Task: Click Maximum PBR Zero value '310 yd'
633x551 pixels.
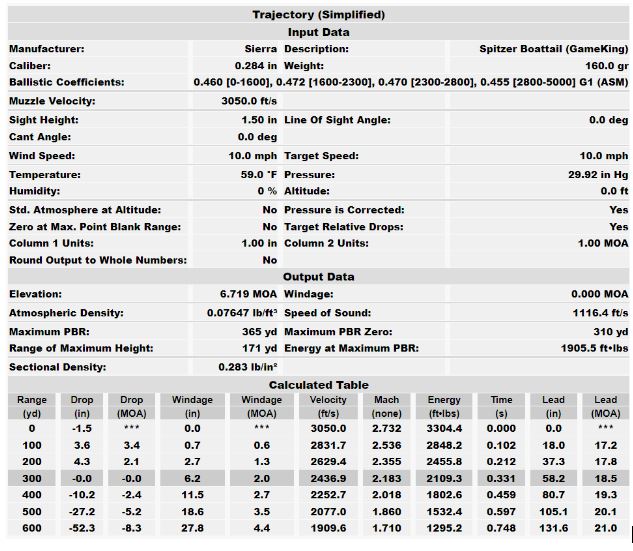Action: coord(611,332)
